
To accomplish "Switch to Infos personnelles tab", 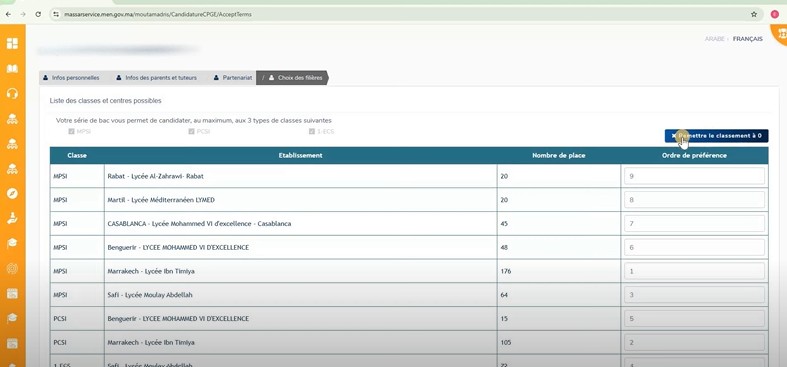I will pos(71,78).
